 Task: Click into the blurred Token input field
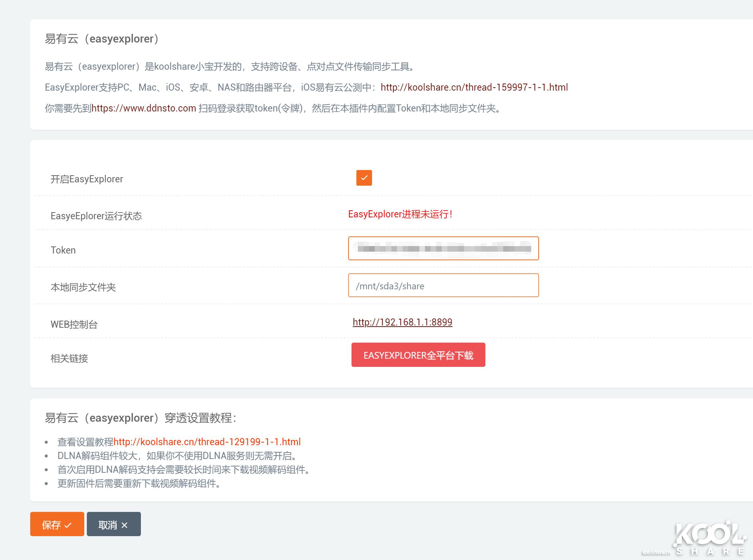443,248
